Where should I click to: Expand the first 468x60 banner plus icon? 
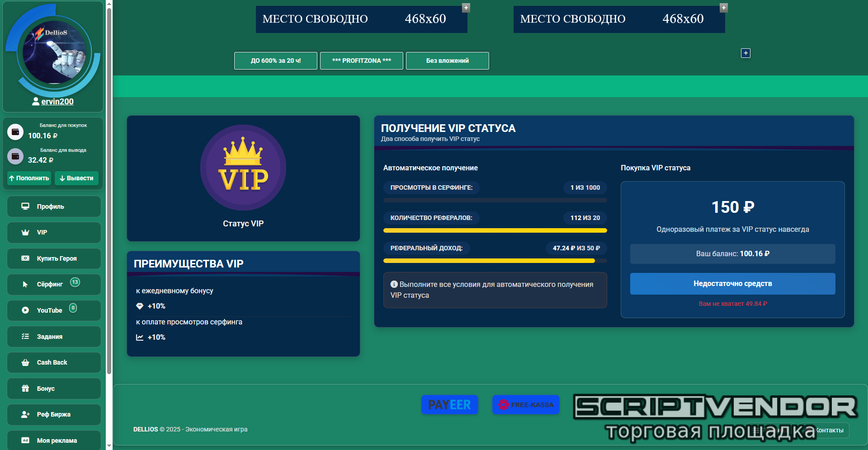tap(466, 8)
